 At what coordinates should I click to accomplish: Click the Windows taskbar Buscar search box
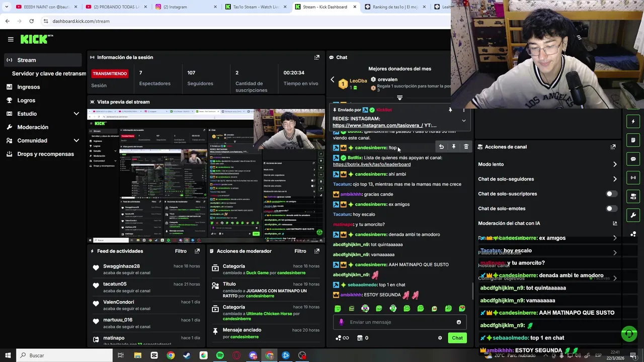64,355
